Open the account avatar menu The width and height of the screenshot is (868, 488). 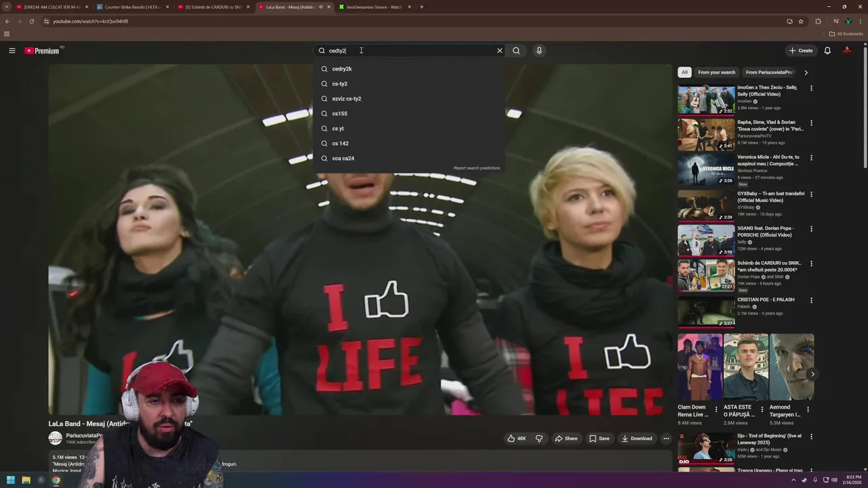(847, 50)
